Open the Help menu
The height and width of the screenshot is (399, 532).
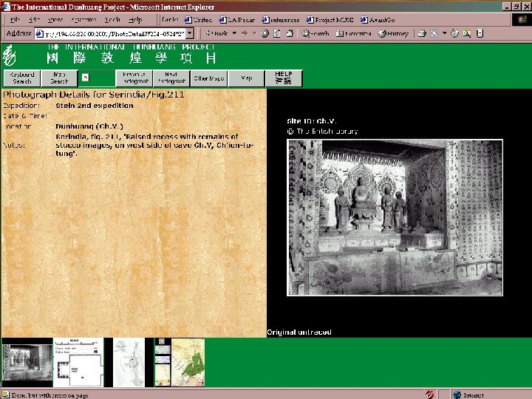(x=135, y=20)
